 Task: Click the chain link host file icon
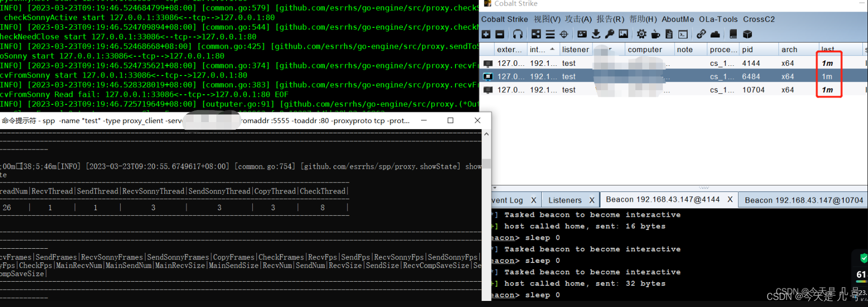coord(701,34)
